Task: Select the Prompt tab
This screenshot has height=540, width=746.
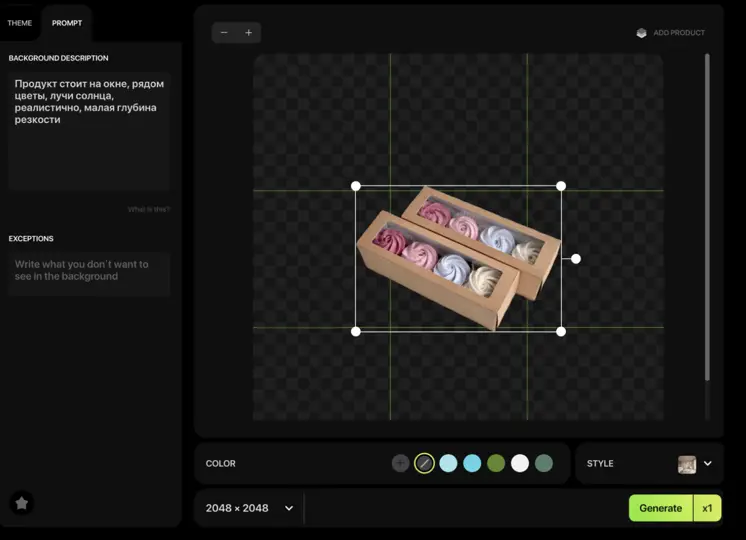Action: tap(67, 23)
